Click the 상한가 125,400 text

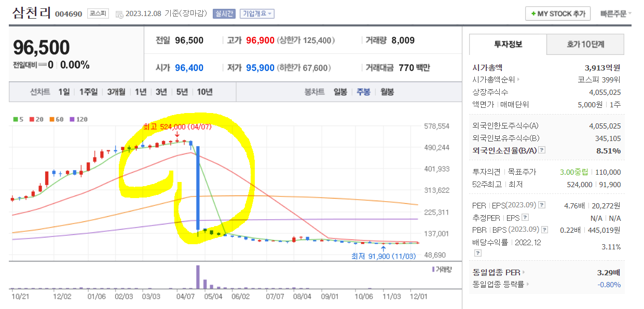306,40
